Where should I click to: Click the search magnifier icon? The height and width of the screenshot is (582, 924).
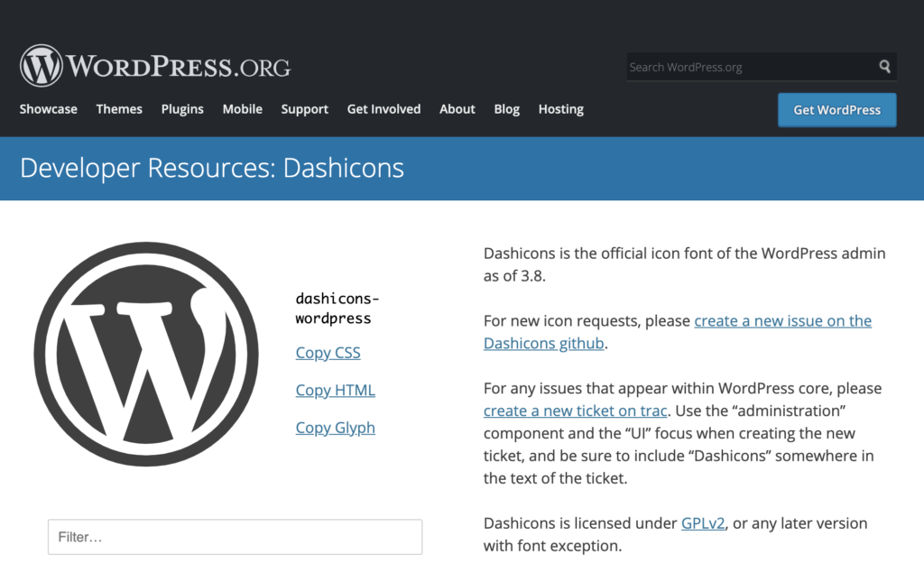[x=884, y=67]
